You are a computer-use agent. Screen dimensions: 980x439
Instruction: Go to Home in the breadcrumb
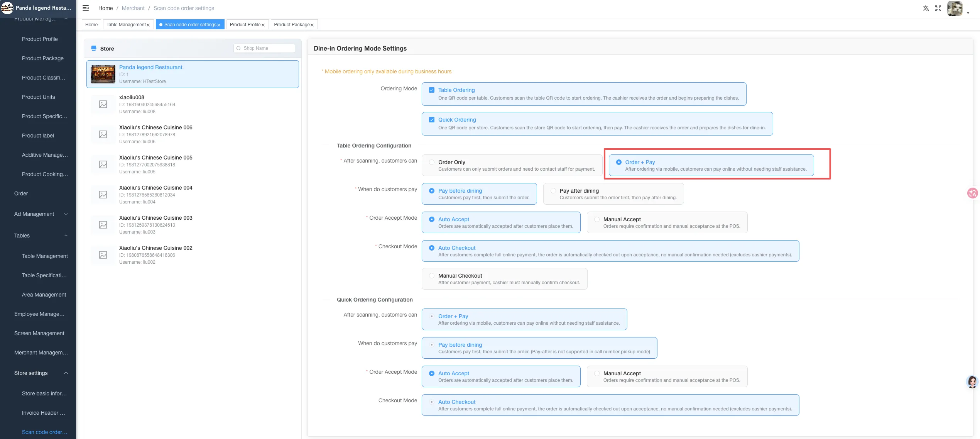(x=105, y=8)
